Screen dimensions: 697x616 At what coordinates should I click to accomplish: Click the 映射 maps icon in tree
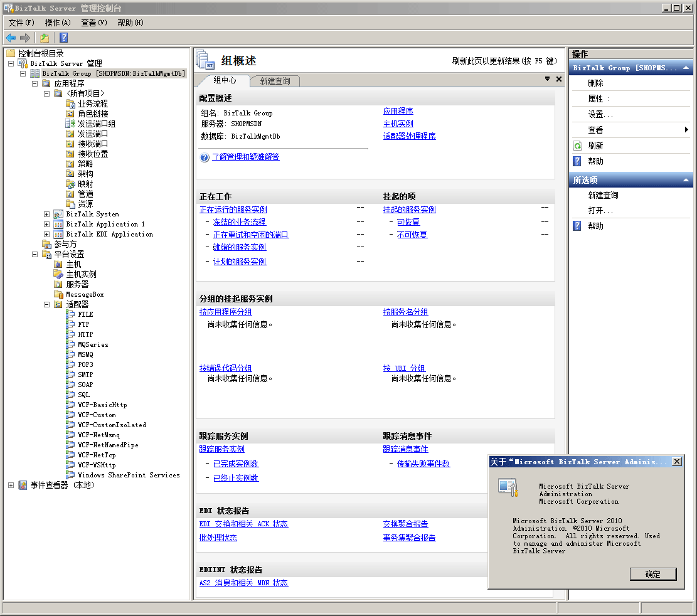70,184
